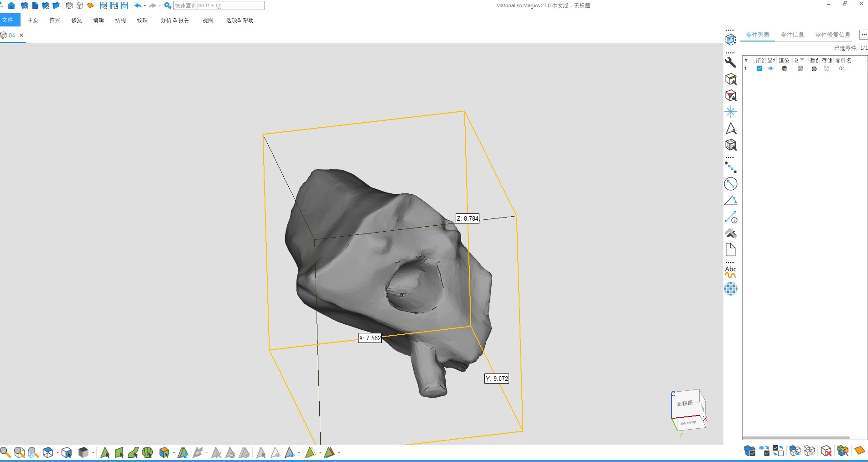Viewport: 868px width, 462px height.
Task: Open the blue gears settings icon
Action: point(168,5)
